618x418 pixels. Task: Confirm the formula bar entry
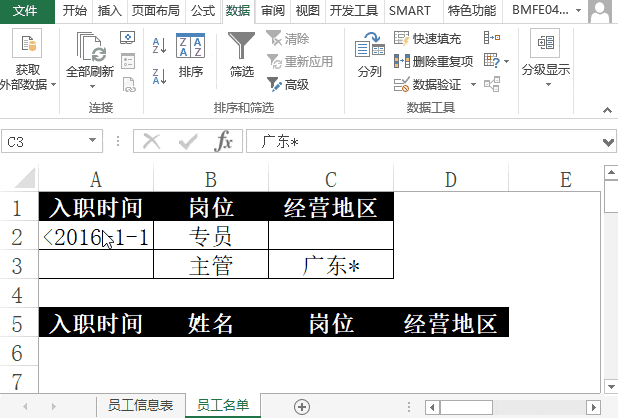pyautogui.click(x=188, y=141)
